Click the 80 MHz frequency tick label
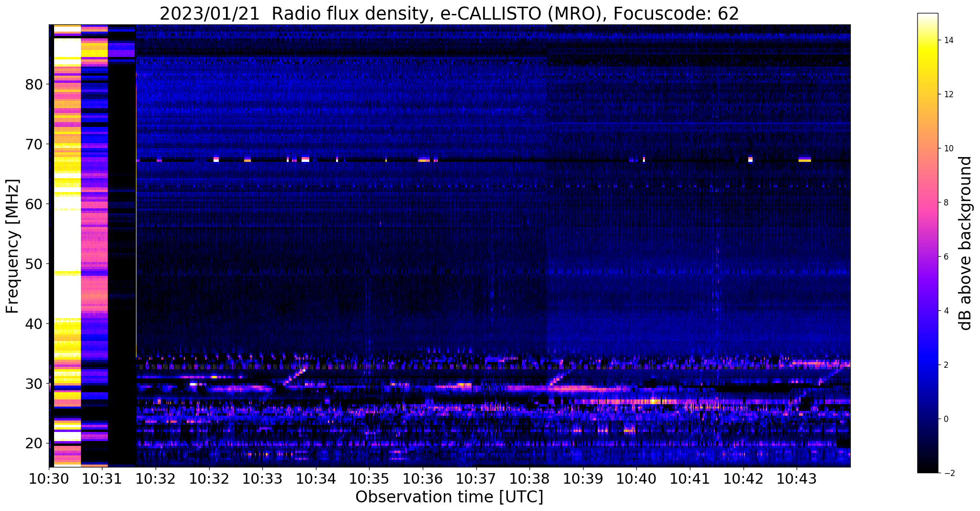Screen dimensions: 980x511 click(x=34, y=84)
